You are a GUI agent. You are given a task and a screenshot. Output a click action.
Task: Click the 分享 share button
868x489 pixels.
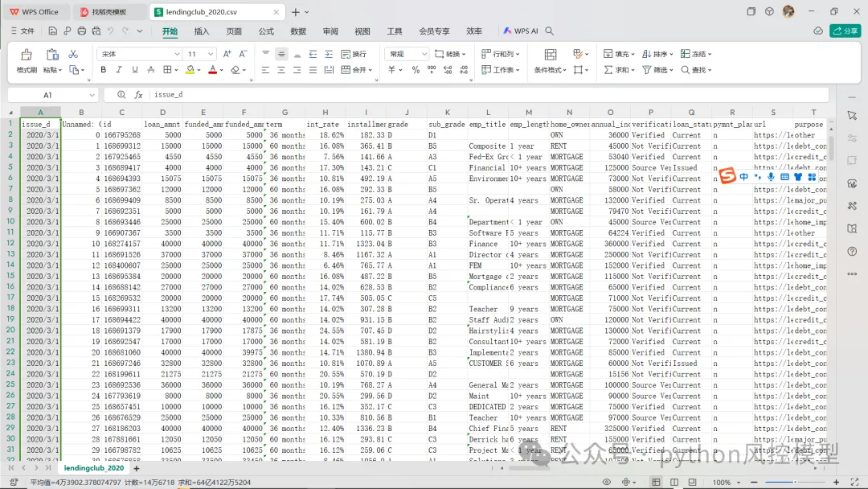[x=845, y=31]
